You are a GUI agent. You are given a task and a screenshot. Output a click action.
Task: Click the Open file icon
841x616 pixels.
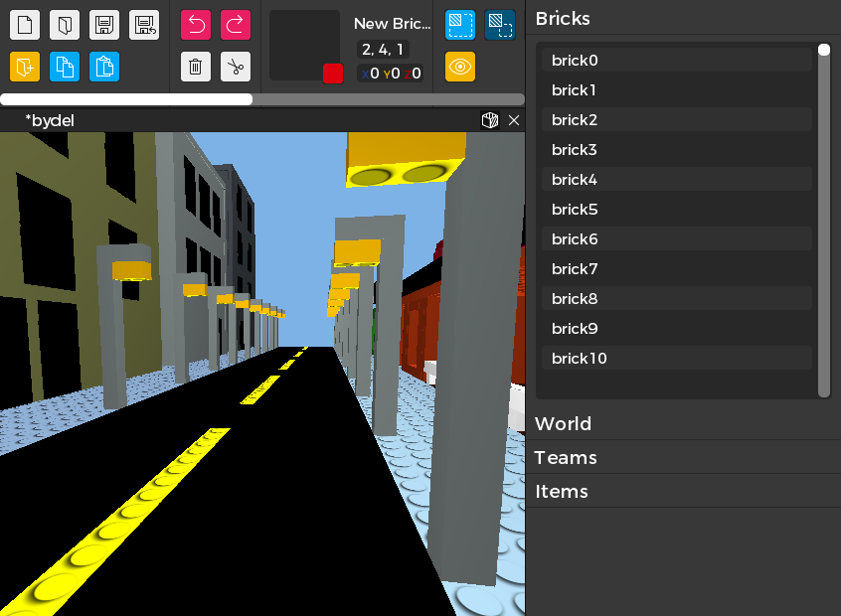(65, 25)
